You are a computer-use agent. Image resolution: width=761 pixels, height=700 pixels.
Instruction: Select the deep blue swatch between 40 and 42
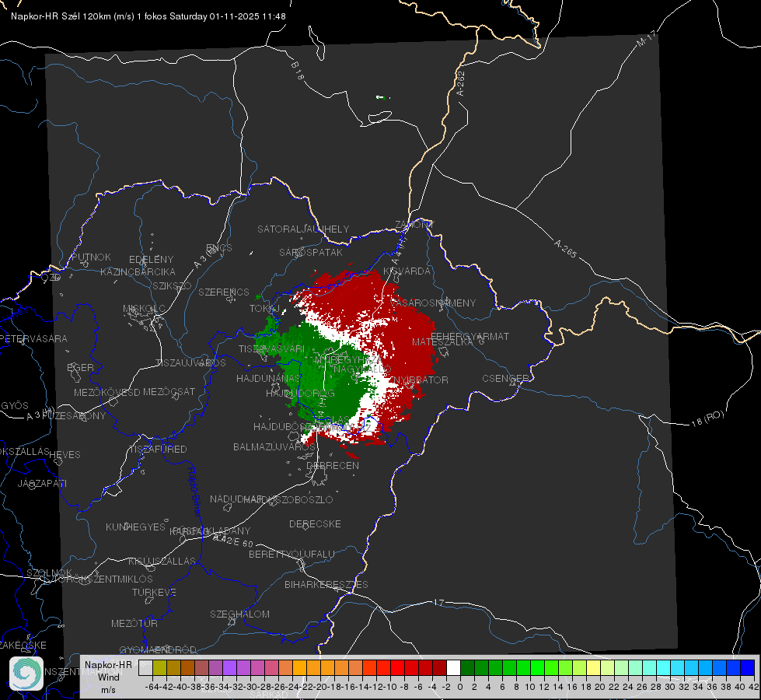tap(748, 668)
